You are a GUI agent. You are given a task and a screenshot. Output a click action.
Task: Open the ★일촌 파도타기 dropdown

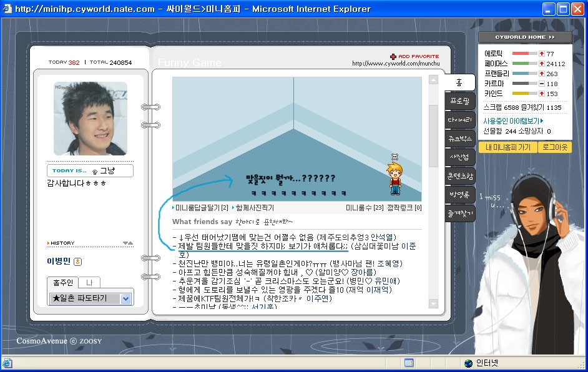[x=91, y=298]
